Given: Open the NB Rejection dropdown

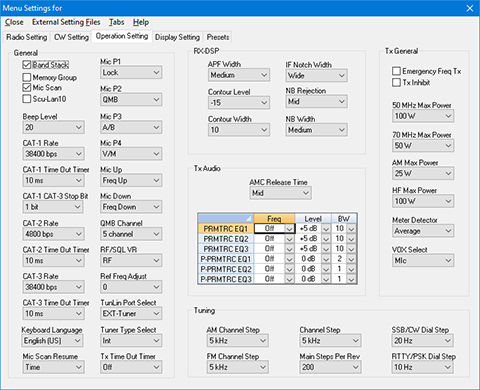Looking at the screenshot, I should point(316,102).
